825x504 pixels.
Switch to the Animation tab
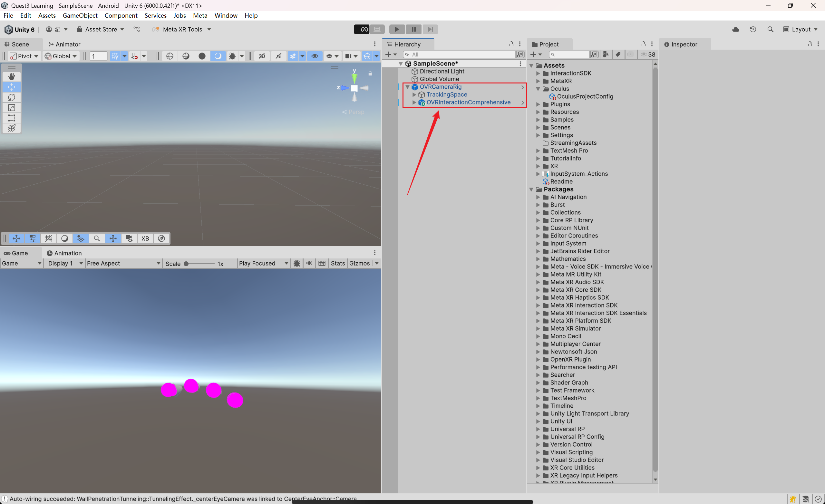(x=64, y=253)
